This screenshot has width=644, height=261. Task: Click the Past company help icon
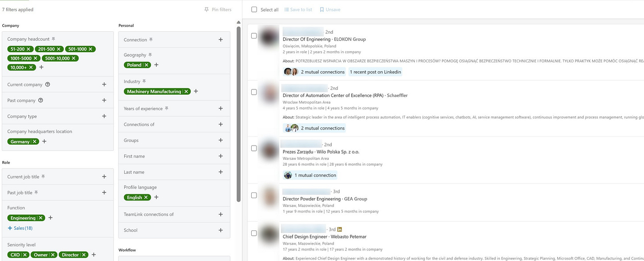[x=41, y=100]
